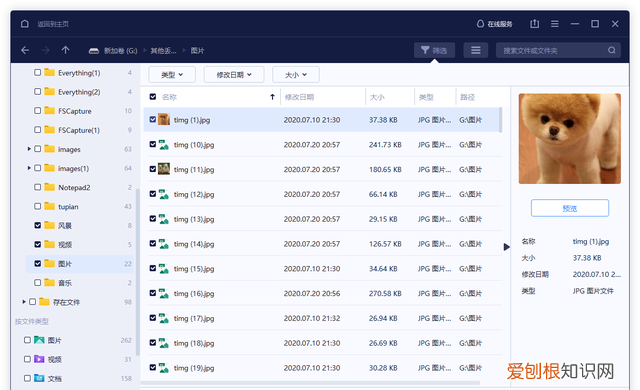The width and height of the screenshot is (640, 390).
Task: Click the 其他丢... breadcrumb segment
Action: pos(163,51)
